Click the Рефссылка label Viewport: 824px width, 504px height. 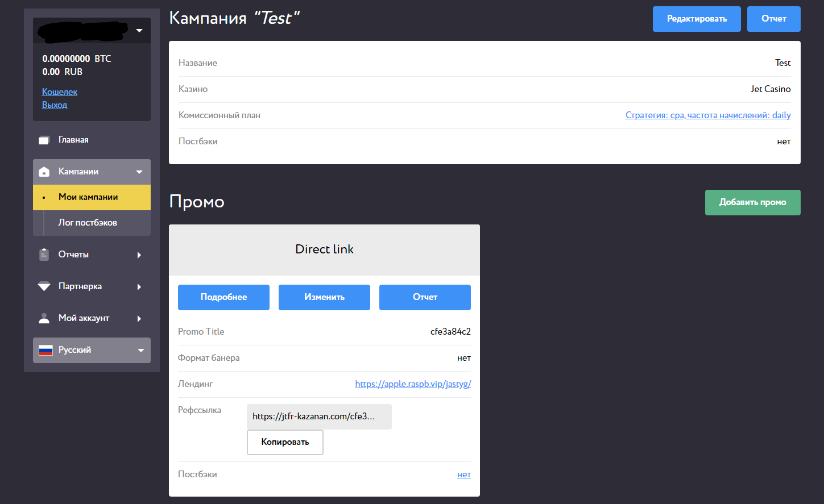[x=200, y=410]
